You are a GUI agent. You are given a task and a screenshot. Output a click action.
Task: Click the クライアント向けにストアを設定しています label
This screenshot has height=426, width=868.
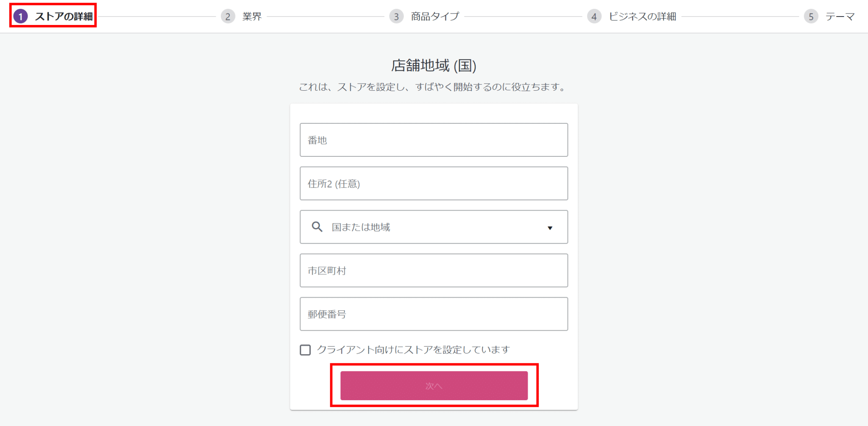coord(413,350)
